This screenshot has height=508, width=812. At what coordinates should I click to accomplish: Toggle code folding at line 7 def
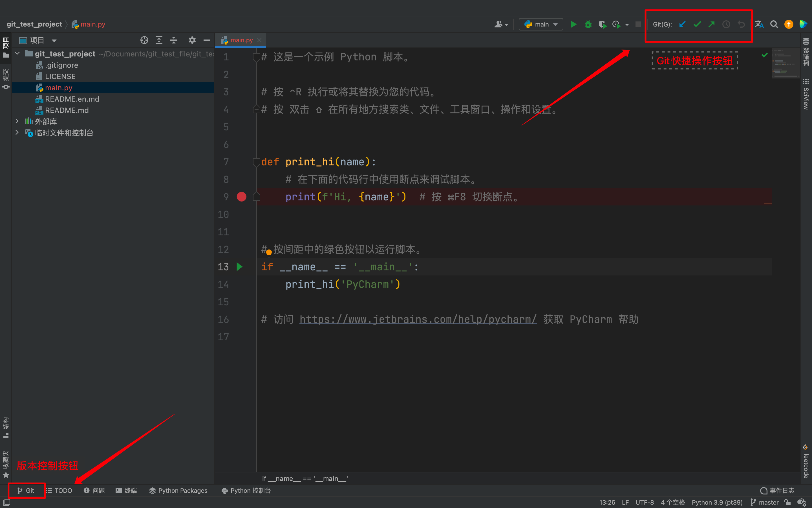coord(256,162)
